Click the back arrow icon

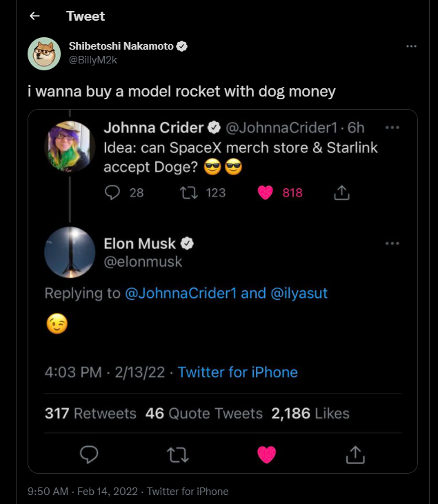tap(34, 16)
